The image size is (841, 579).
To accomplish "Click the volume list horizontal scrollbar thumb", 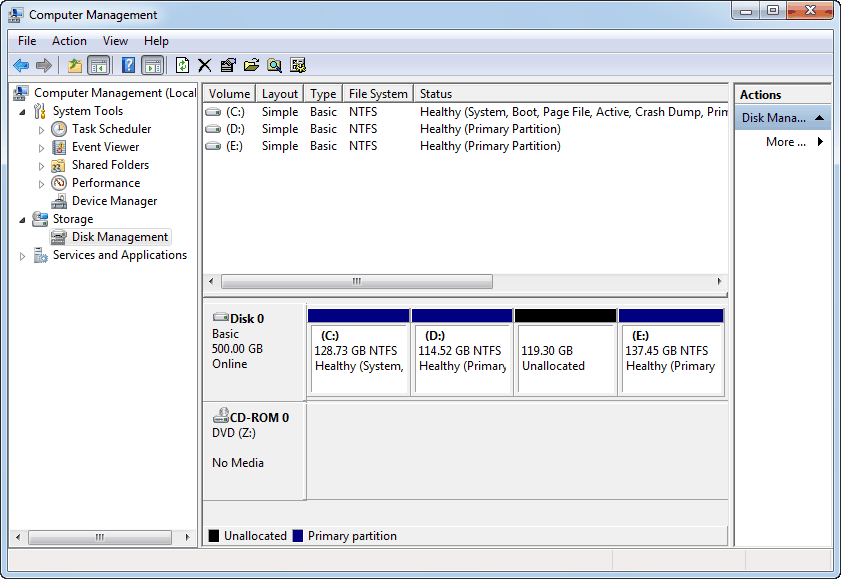I will (357, 281).
